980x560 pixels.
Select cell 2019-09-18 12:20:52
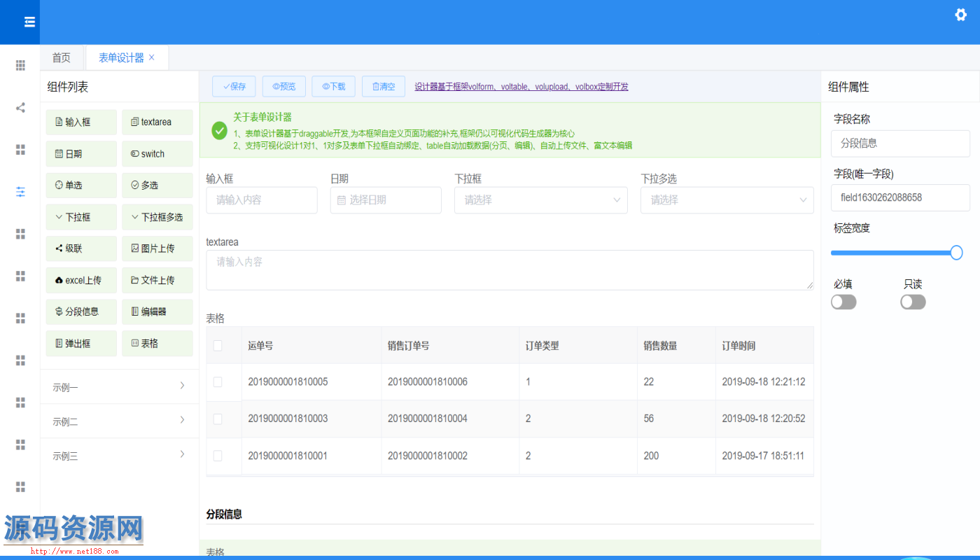click(764, 419)
